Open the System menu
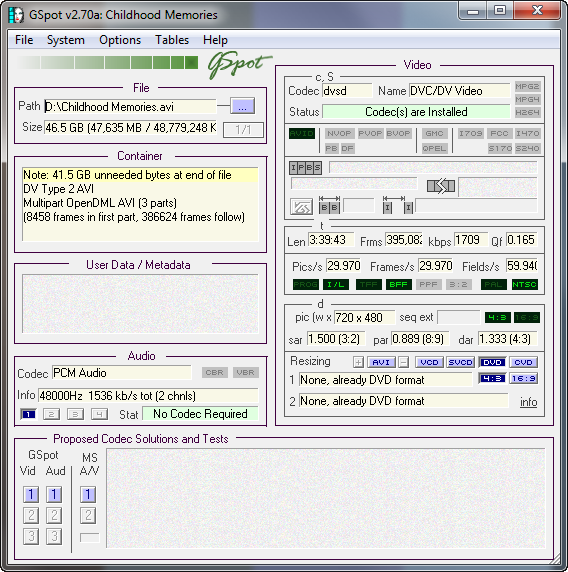The width and height of the screenshot is (568, 572). 66,40
